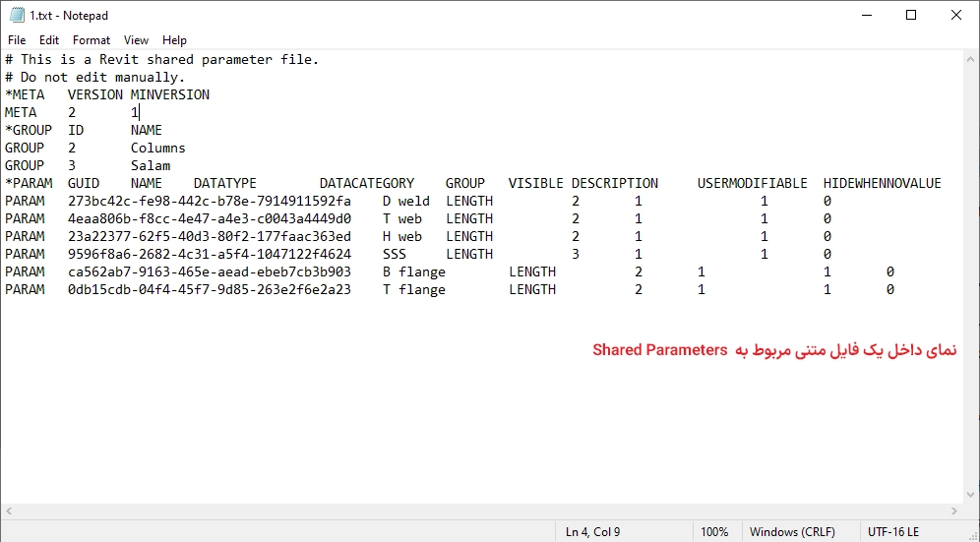Image resolution: width=980 pixels, height=542 pixels.
Task: Open the View menu
Action: (137, 40)
